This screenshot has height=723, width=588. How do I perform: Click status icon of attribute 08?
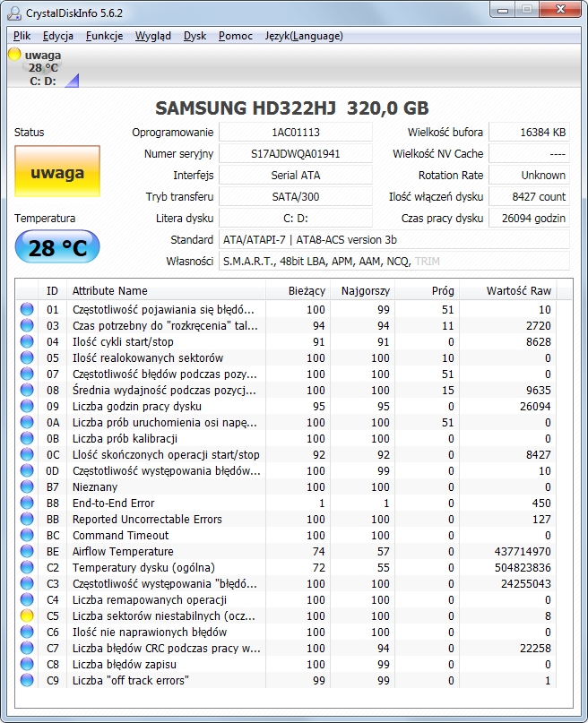click(x=27, y=390)
